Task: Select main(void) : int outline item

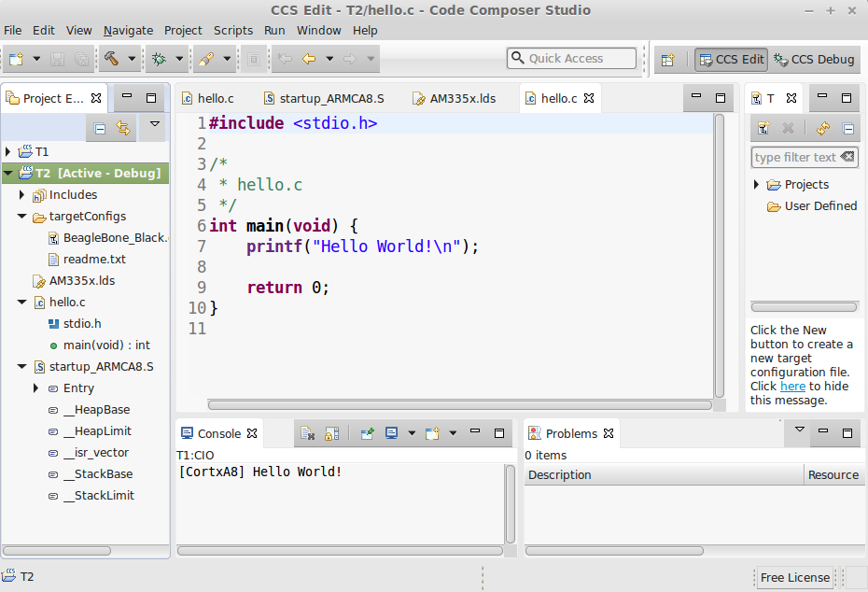Action: pos(100,345)
